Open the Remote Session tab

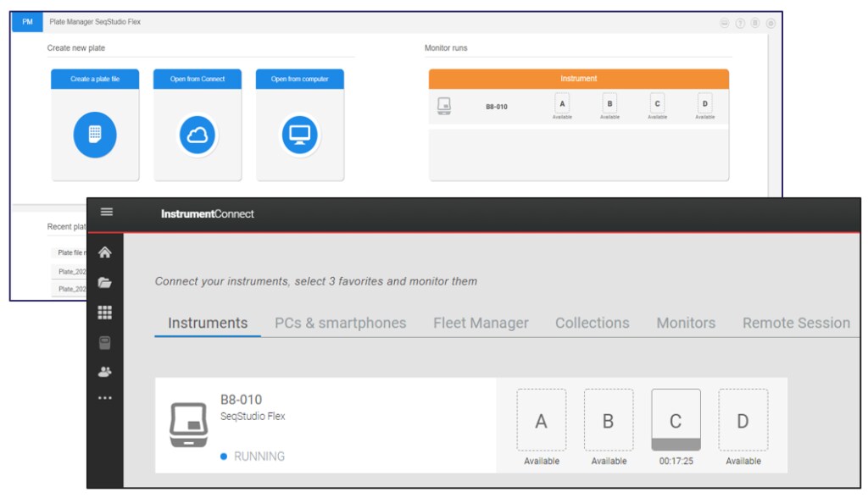click(x=796, y=324)
